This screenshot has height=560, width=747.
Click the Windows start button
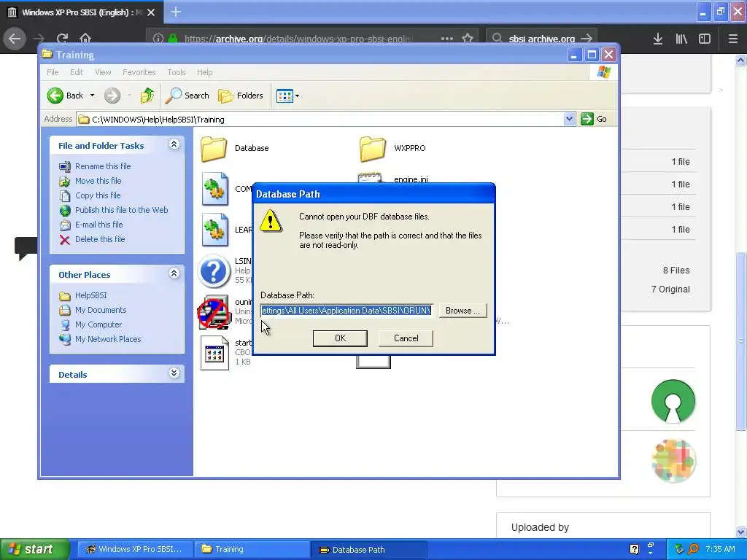(35, 549)
